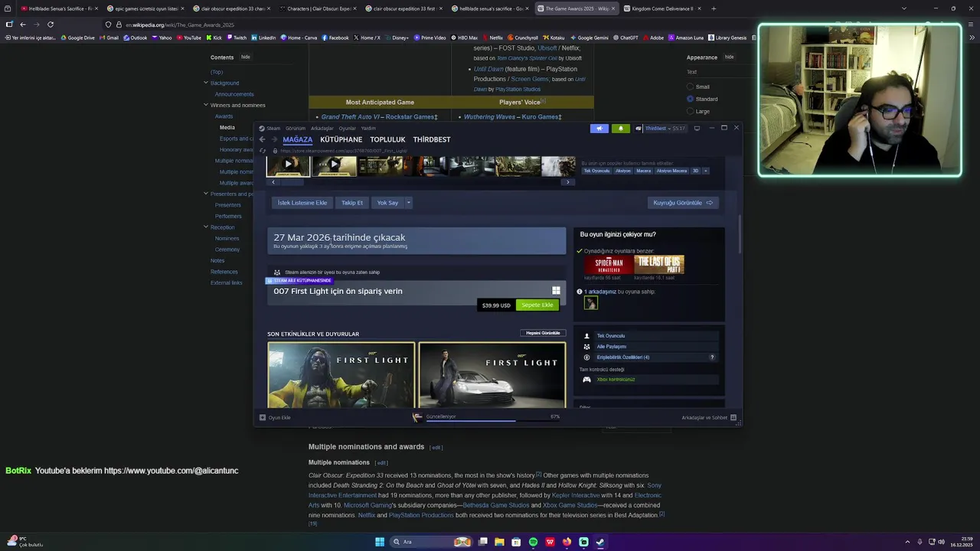This screenshot has width=980, height=551.
Task: Click Steam store URL address field
Action: [345, 151]
